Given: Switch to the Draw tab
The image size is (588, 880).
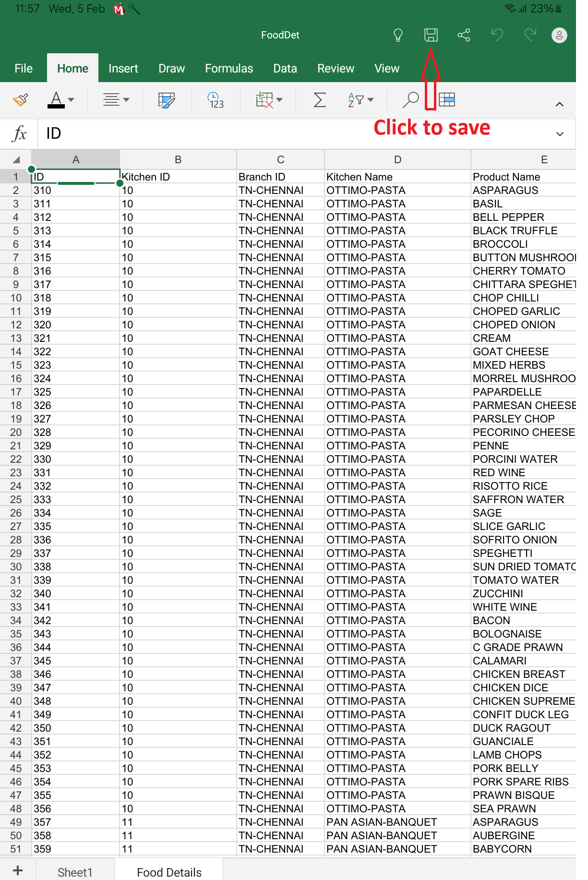Looking at the screenshot, I should point(171,68).
